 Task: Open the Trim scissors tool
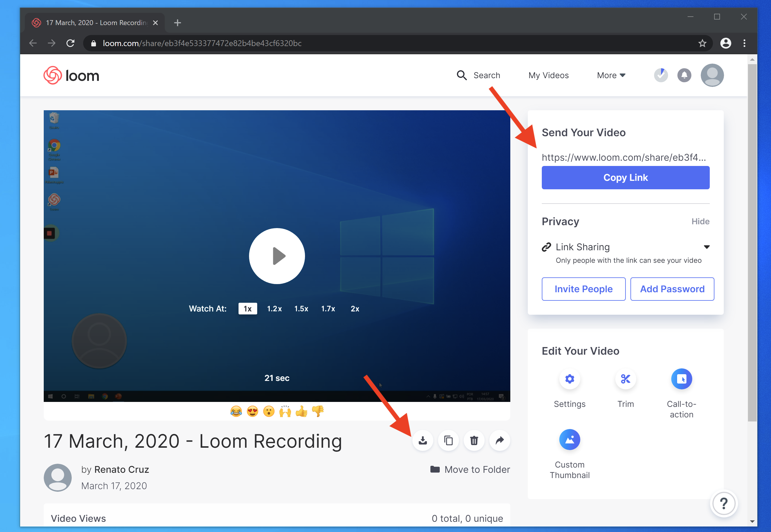(625, 379)
